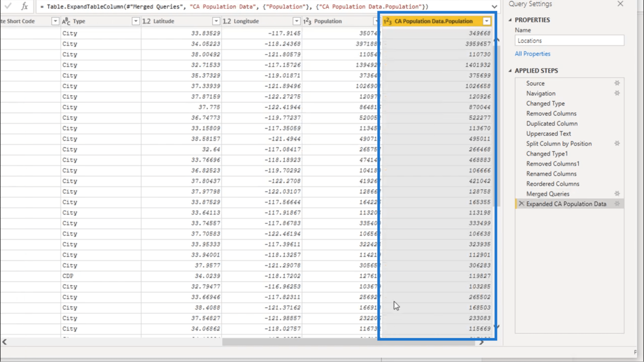Open settings gear for Navigation step

tap(617, 93)
